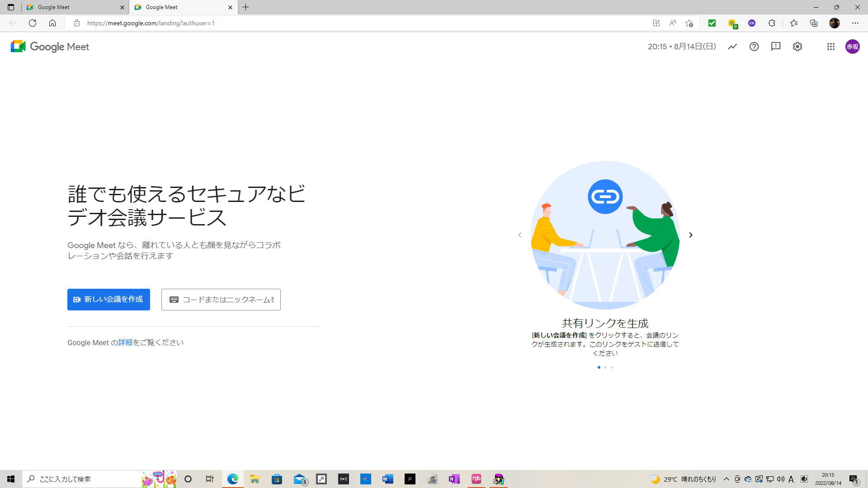Viewport: 868px width, 488px height.
Task: Click the taskbar search box ここに入力して検索
Action: point(99,479)
